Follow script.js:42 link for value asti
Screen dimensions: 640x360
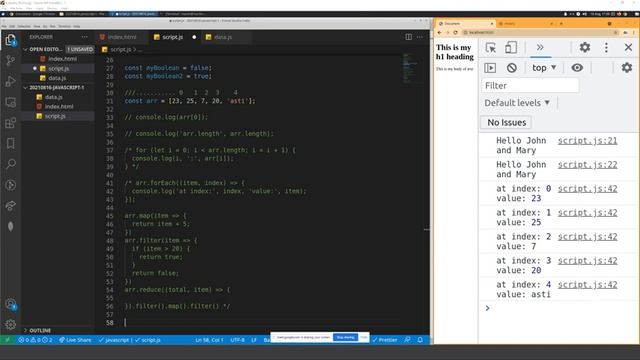(587, 285)
